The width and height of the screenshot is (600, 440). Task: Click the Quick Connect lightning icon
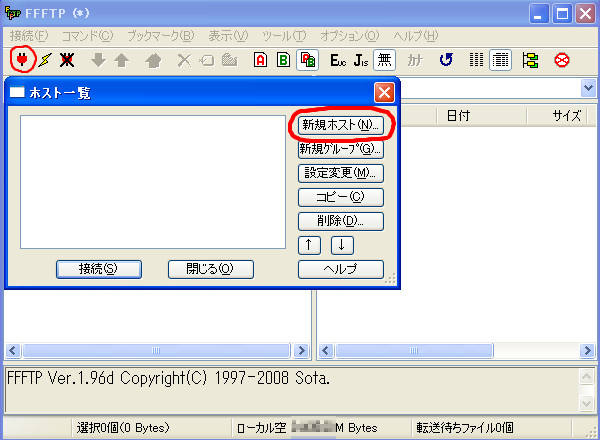coord(45,60)
